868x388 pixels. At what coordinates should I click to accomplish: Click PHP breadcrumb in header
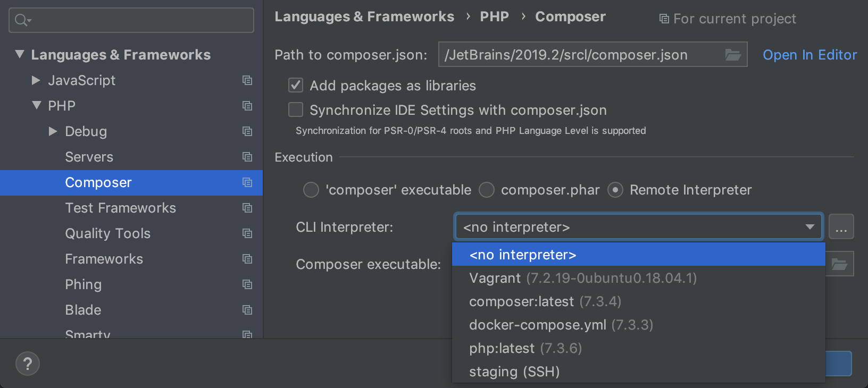[495, 17]
